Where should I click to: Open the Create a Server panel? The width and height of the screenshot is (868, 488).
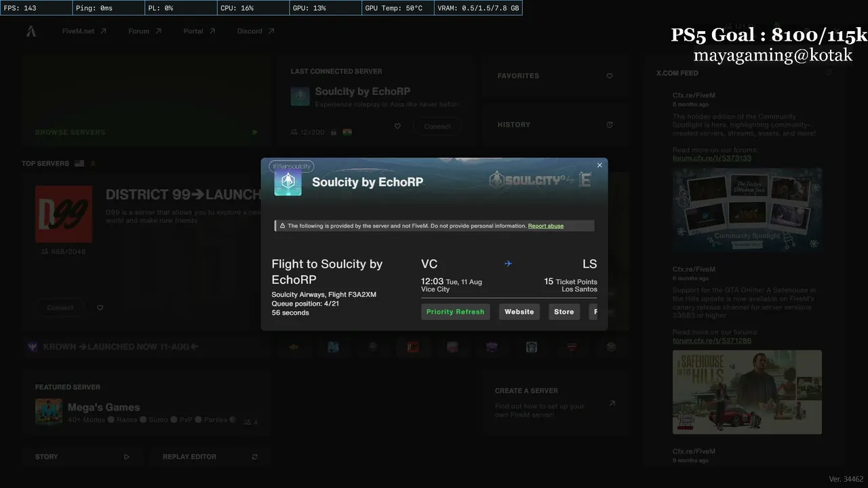555,403
